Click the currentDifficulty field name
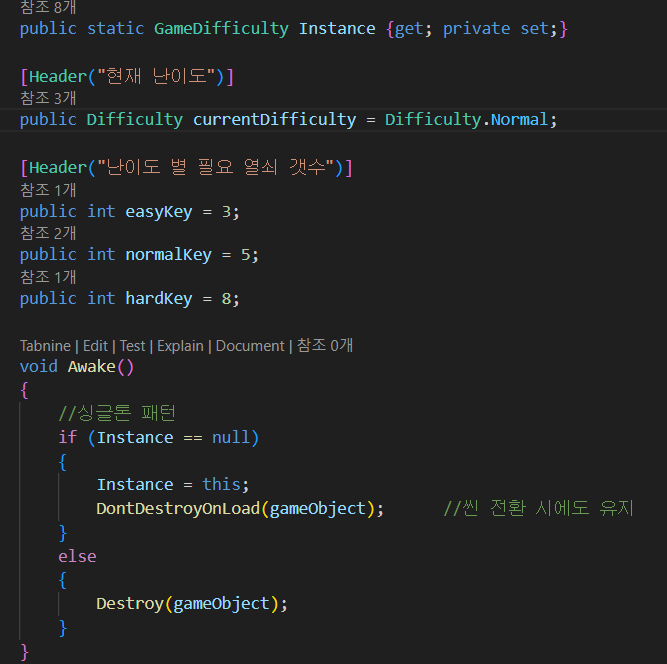The height and width of the screenshot is (664, 667). [274, 120]
